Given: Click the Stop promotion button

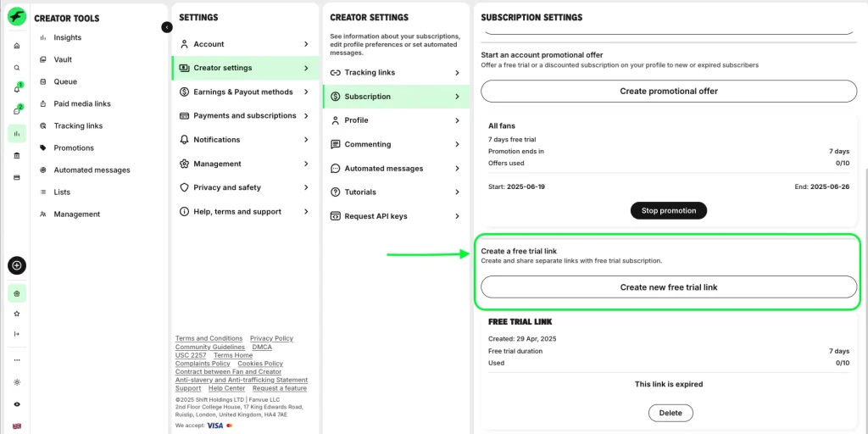Looking at the screenshot, I should pos(669,210).
